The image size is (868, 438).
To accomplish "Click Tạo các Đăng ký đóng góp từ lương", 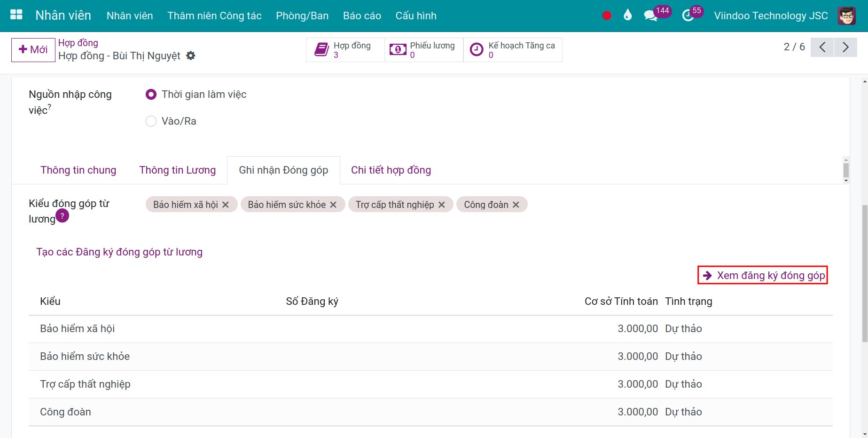I will click(119, 252).
